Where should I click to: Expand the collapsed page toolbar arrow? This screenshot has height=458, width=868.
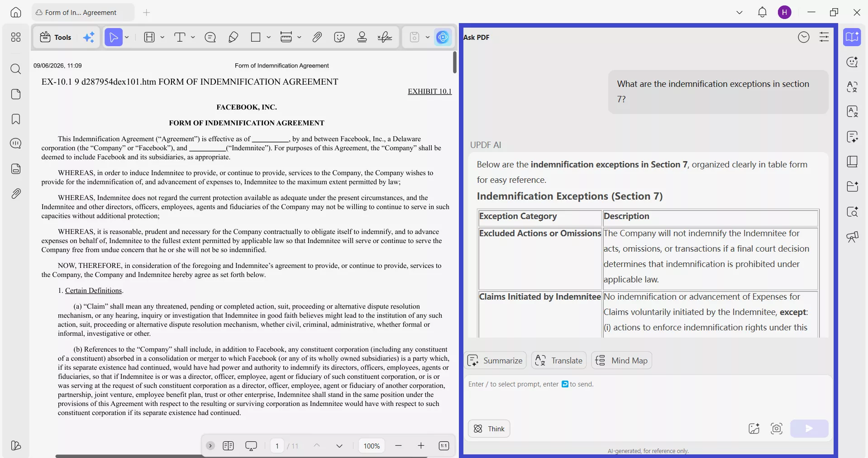(210, 446)
